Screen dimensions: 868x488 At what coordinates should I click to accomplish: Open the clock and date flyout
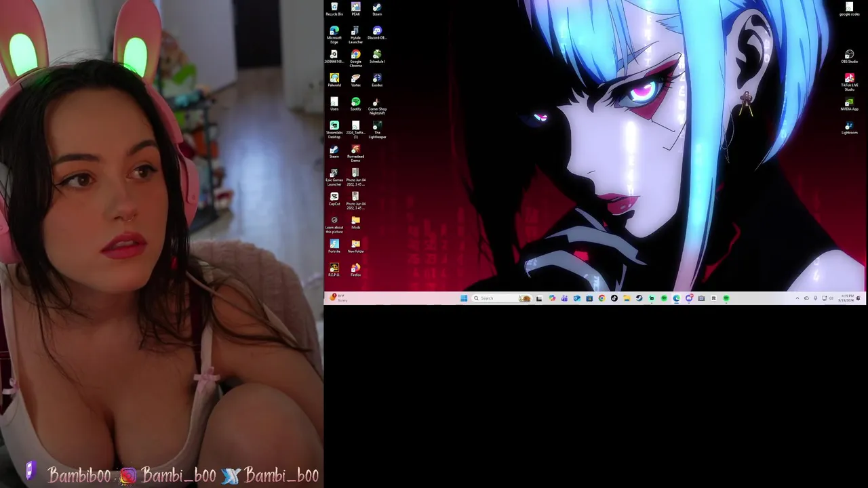point(846,298)
